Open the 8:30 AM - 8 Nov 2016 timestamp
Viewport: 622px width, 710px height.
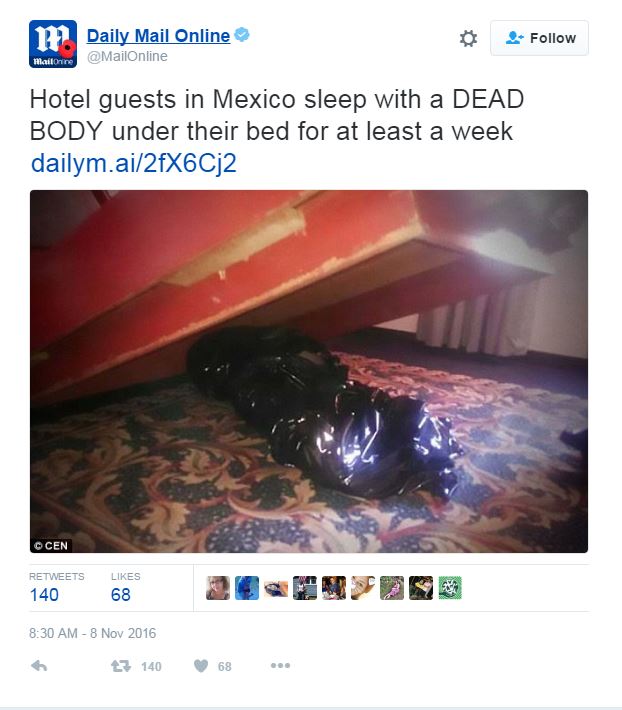click(92, 633)
